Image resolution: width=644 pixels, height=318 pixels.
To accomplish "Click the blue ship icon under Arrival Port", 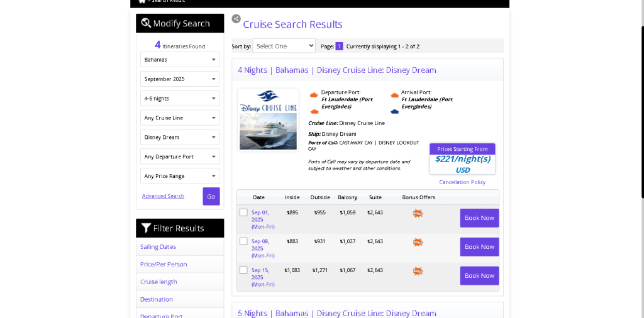I will (x=394, y=111).
